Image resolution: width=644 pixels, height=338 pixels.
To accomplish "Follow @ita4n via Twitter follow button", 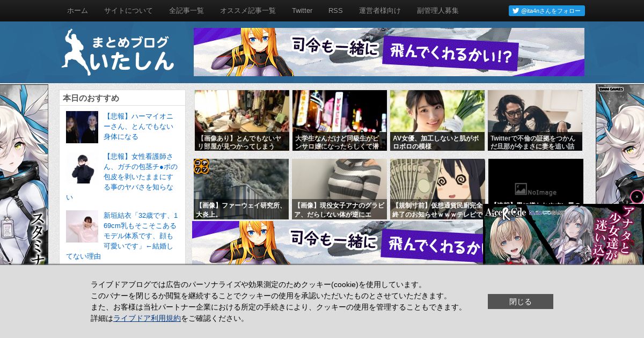I will 546,11.
